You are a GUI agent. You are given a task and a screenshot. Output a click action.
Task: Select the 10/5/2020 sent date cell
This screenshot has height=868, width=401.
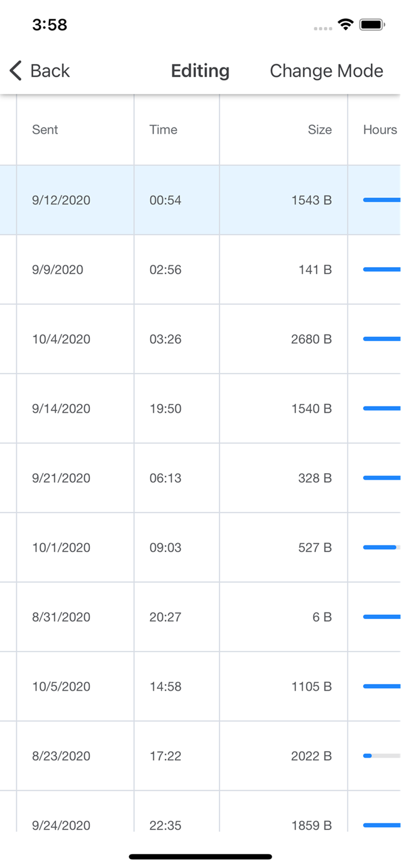pyautogui.click(x=61, y=687)
